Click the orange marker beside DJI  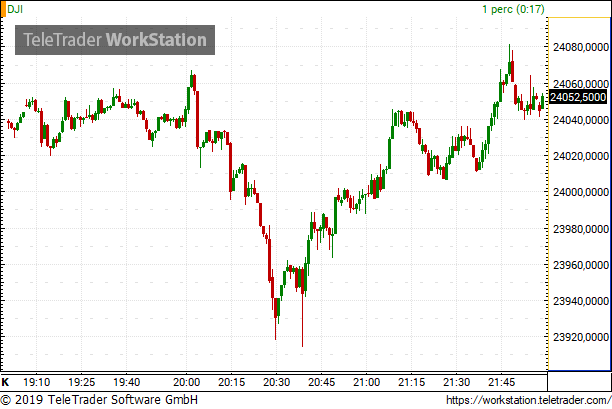pos(3,9)
